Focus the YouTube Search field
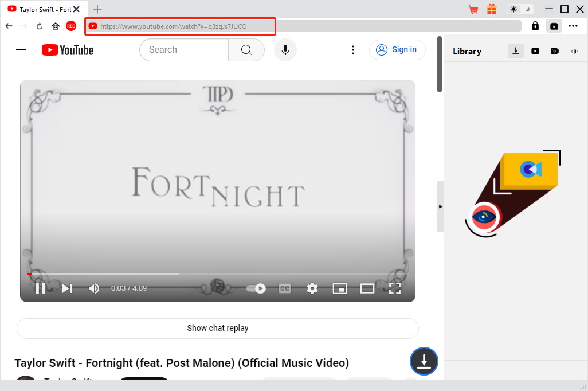The height and width of the screenshot is (391, 588). [184, 49]
